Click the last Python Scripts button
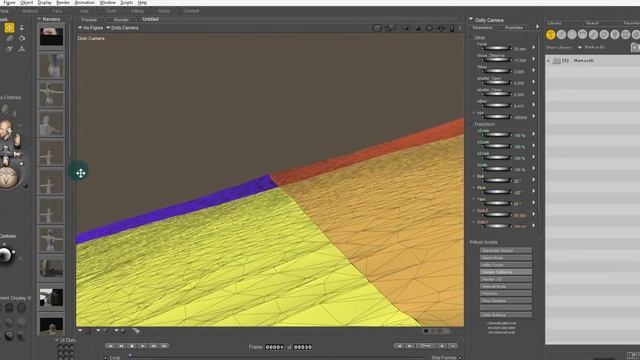 pos(506,315)
